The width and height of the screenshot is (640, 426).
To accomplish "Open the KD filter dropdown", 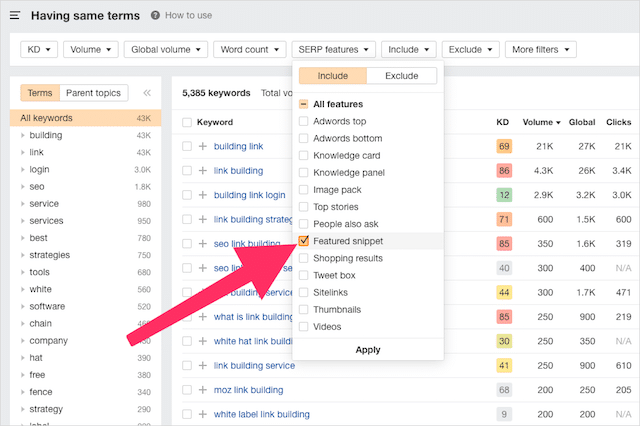I will click(38, 49).
